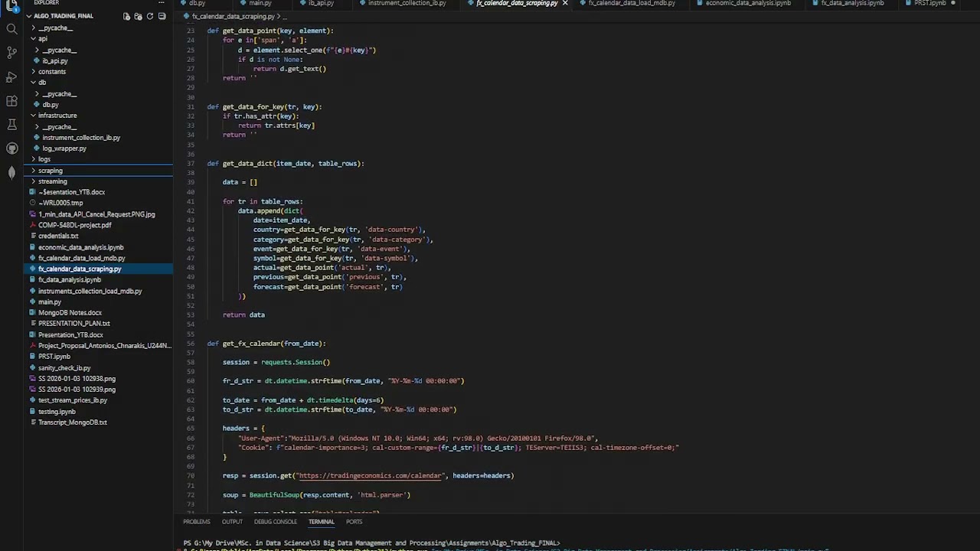Collapse the infrastructure folder
The height and width of the screenshot is (551, 980).
(x=57, y=116)
